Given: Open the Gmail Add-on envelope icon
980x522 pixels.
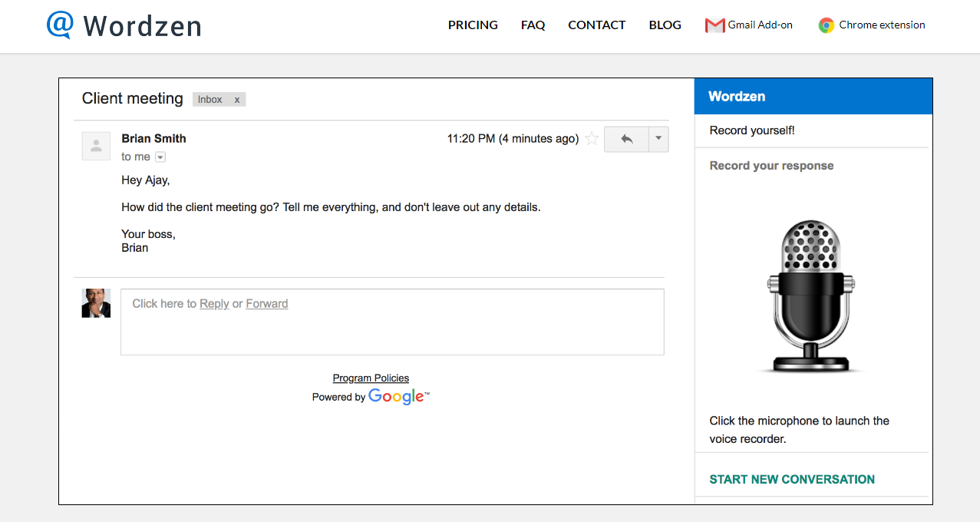Looking at the screenshot, I should pyautogui.click(x=714, y=25).
